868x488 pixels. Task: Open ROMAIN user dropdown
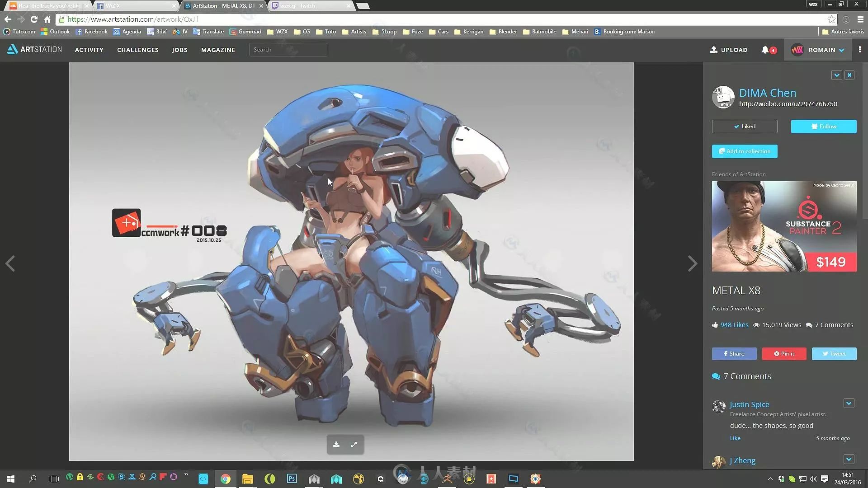click(x=817, y=50)
